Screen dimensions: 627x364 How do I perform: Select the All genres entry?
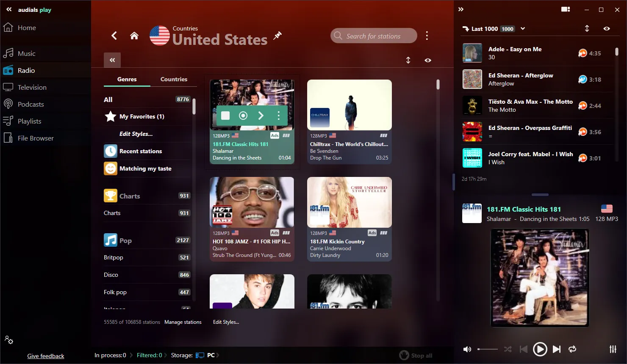[147, 99]
